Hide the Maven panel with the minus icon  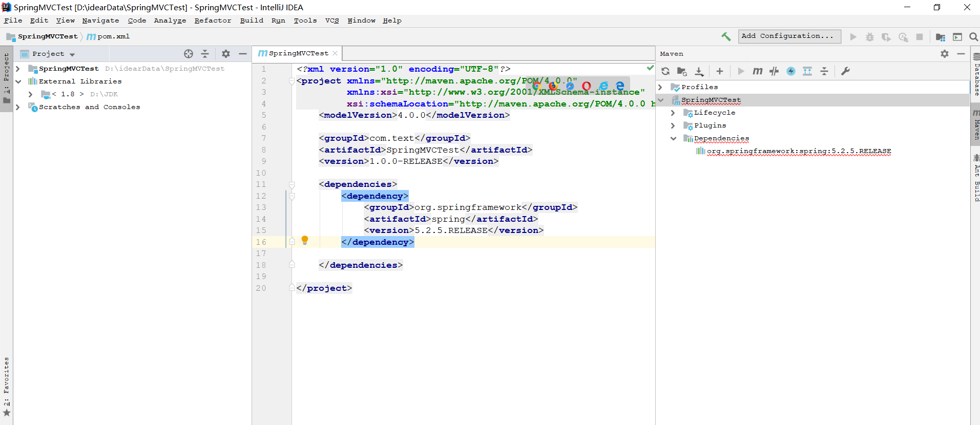coord(961,54)
